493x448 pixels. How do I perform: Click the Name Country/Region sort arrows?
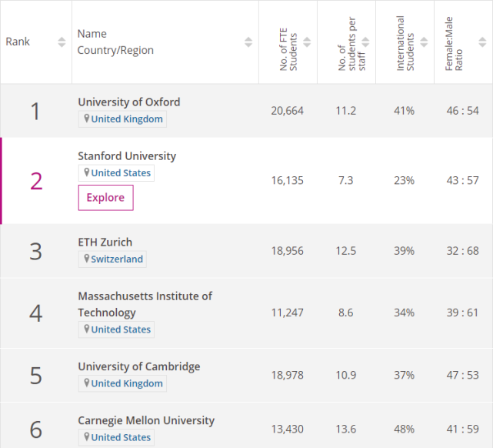[248, 42]
